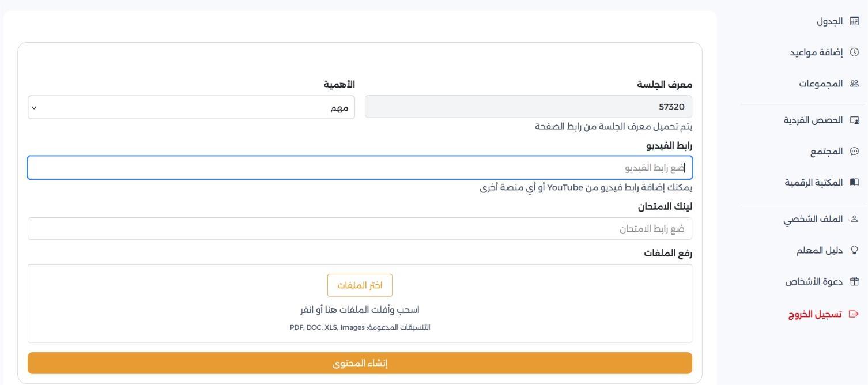Click the person icon for الملف الشخصي

point(854,220)
